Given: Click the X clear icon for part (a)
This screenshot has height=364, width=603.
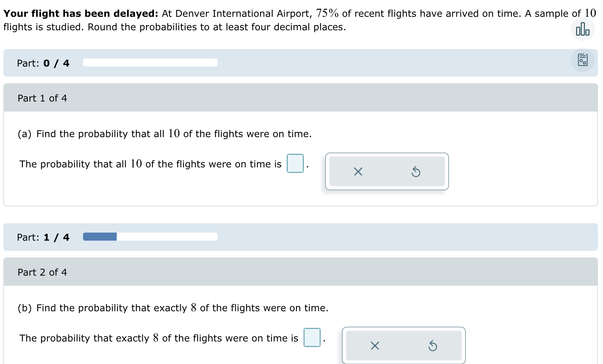Looking at the screenshot, I should pyautogui.click(x=358, y=172).
